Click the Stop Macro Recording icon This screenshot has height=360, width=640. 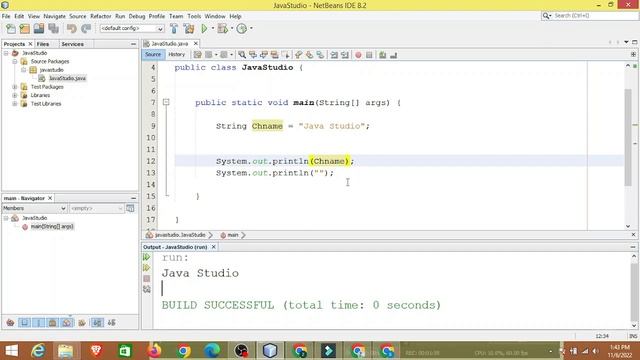369,55
